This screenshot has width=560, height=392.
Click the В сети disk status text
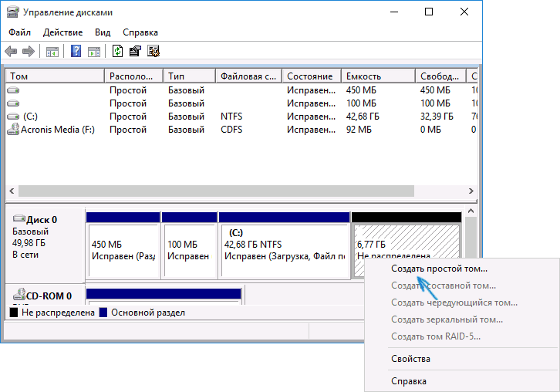point(25,255)
